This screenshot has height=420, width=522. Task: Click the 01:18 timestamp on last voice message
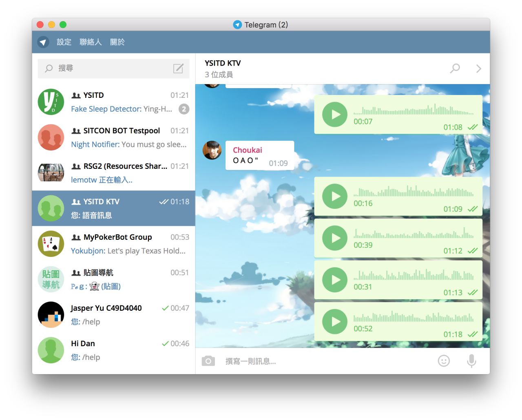[x=453, y=334]
